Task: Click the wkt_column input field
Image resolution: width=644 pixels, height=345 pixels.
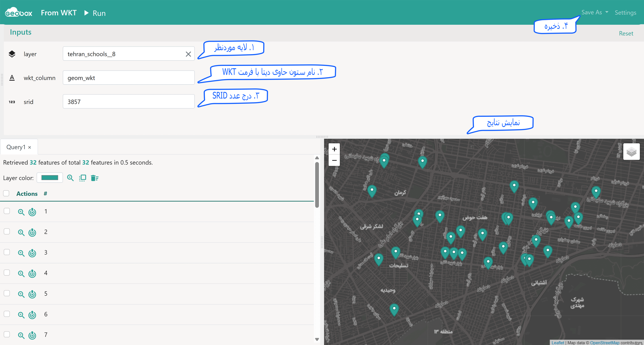Action: click(x=129, y=78)
